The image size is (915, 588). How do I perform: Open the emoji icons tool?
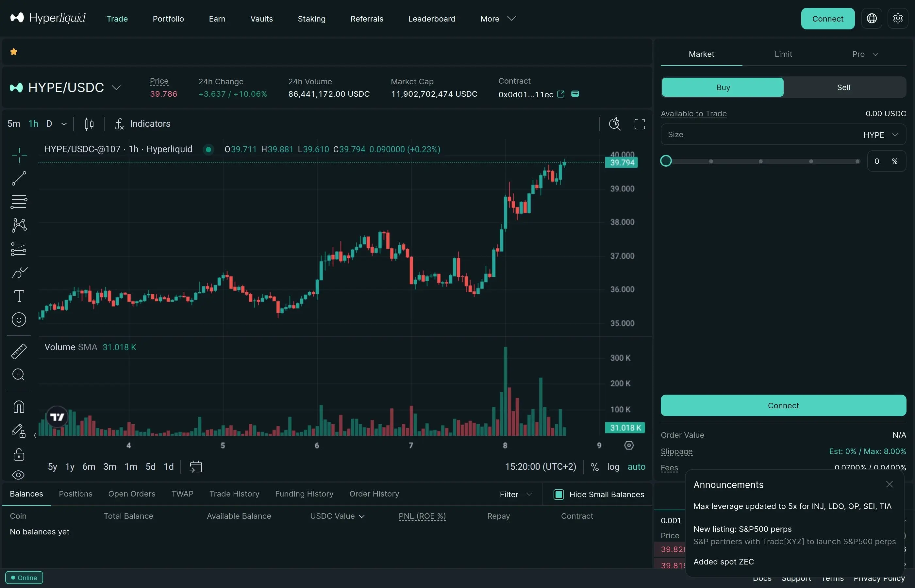coord(19,319)
